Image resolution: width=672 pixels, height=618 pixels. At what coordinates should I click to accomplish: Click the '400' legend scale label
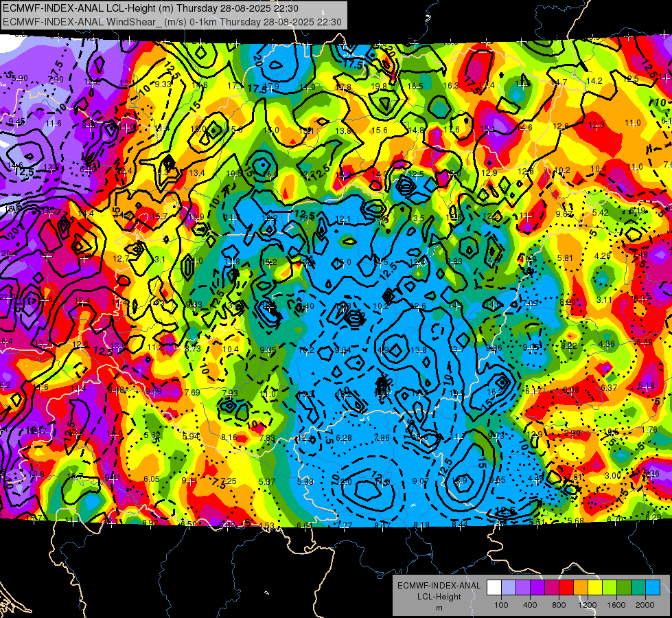tap(530, 605)
